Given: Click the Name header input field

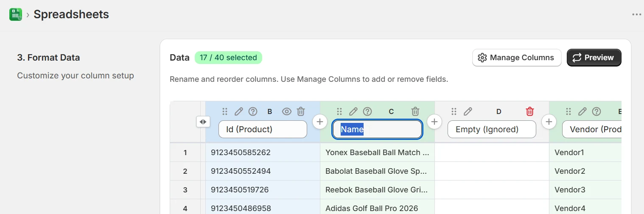Looking at the screenshot, I should pos(377,129).
